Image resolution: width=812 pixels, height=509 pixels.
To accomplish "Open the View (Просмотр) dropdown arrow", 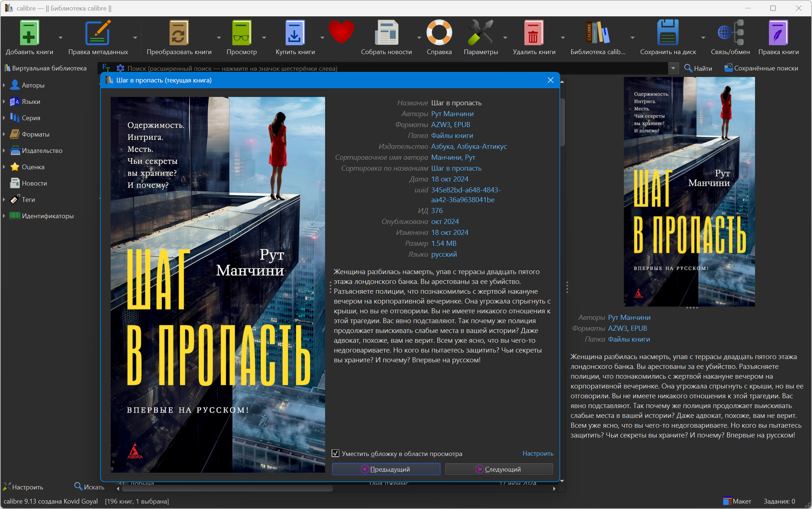I will [264, 38].
